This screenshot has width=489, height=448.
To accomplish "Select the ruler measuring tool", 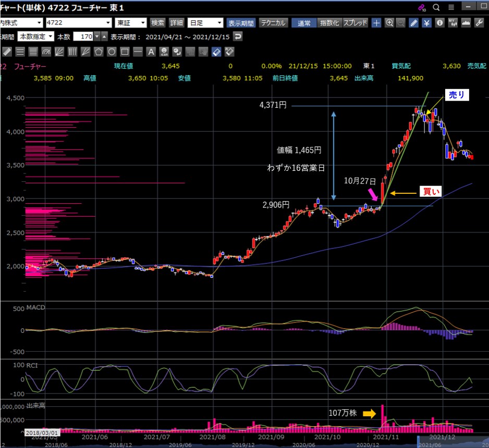I will click(x=7, y=52).
